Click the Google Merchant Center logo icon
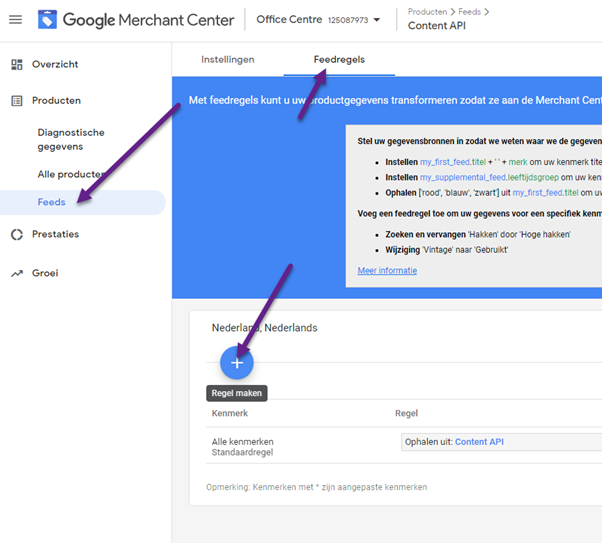The width and height of the screenshot is (602, 543). (x=47, y=19)
